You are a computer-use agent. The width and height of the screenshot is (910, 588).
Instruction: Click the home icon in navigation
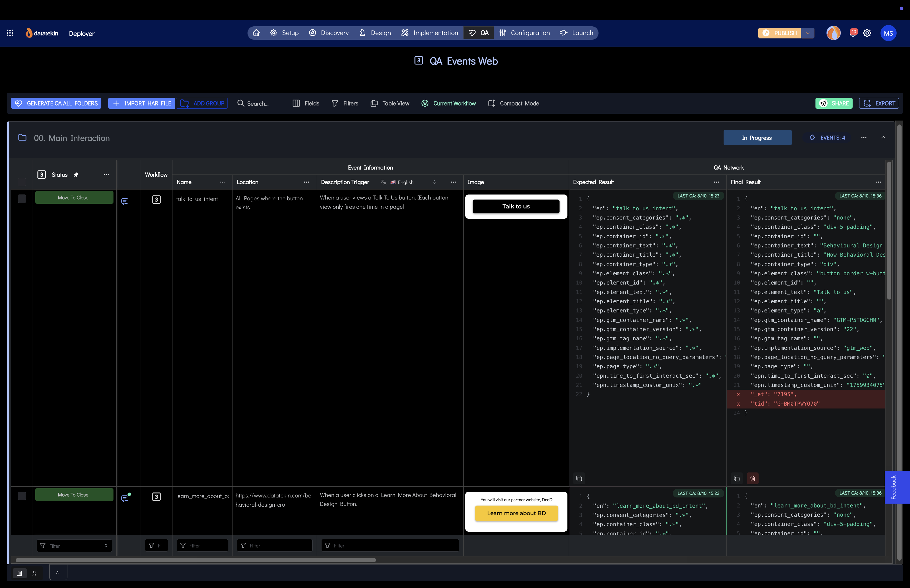click(x=256, y=33)
